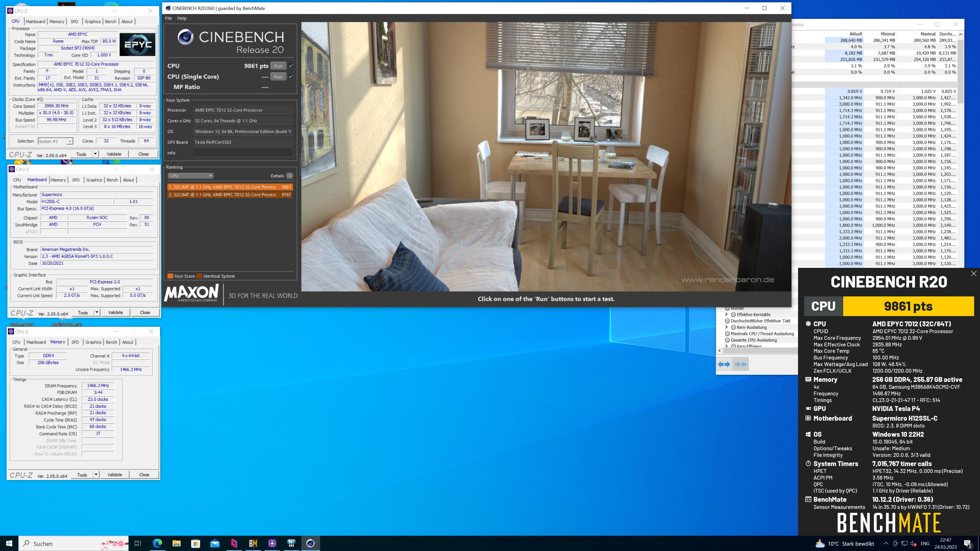Click the EPYC processor logo in CPU-Z
The width and height of the screenshot is (980, 551).
(137, 44)
